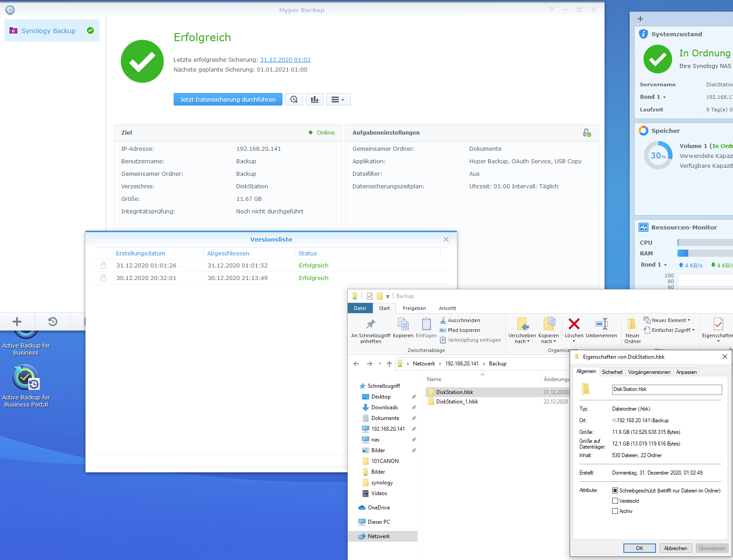This screenshot has height=560, width=733.
Task: Click the encryption lock icon in Aufgabeneinstellungen
Action: click(x=587, y=132)
